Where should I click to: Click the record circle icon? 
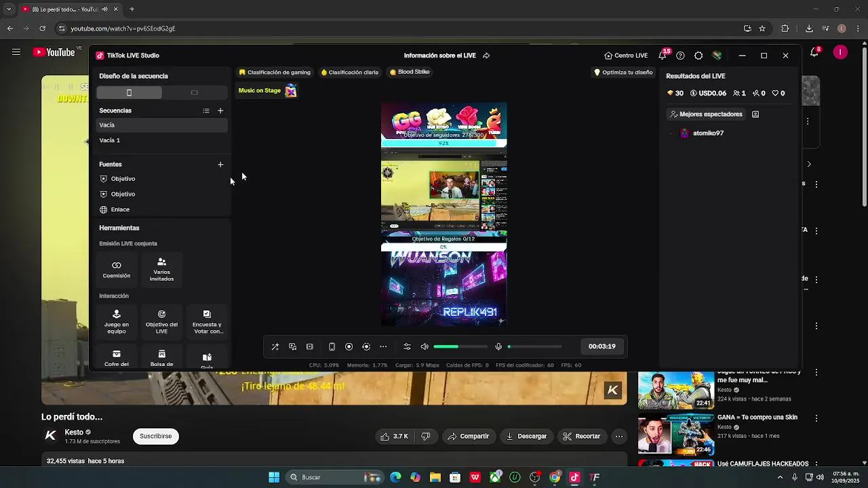(x=349, y=346)
